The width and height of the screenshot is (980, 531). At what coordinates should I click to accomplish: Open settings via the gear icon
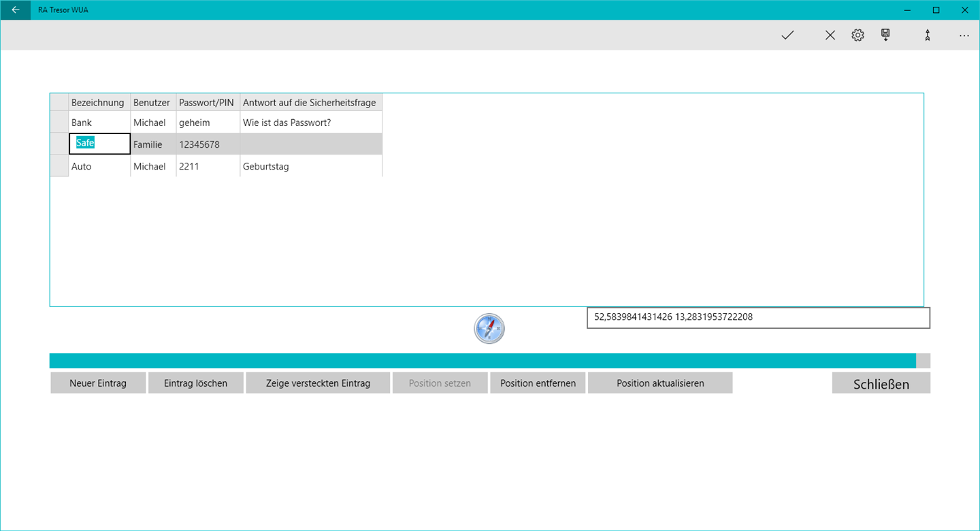point(857,35)
